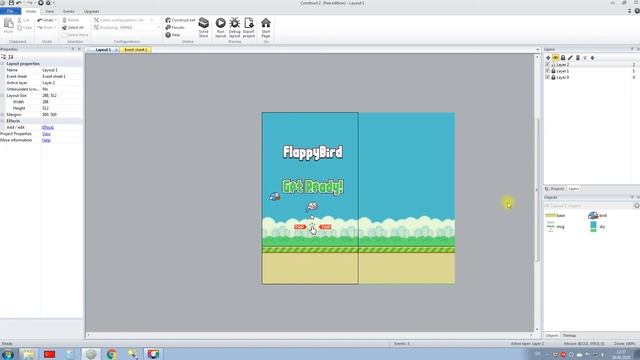Toggle visibility checkbox for Layer 2
640x360 pixels.
click(x=547, y=64)
